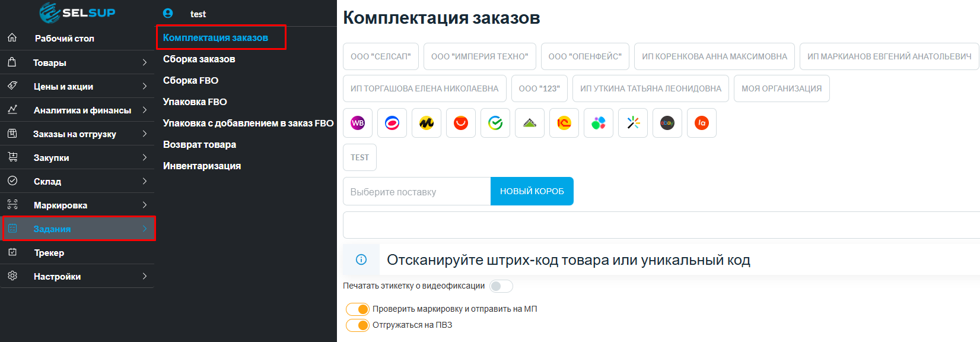Screen dimensions: 980x342
Task: Go to Рабочий стол in sidebar
Action: pos(65,38)
